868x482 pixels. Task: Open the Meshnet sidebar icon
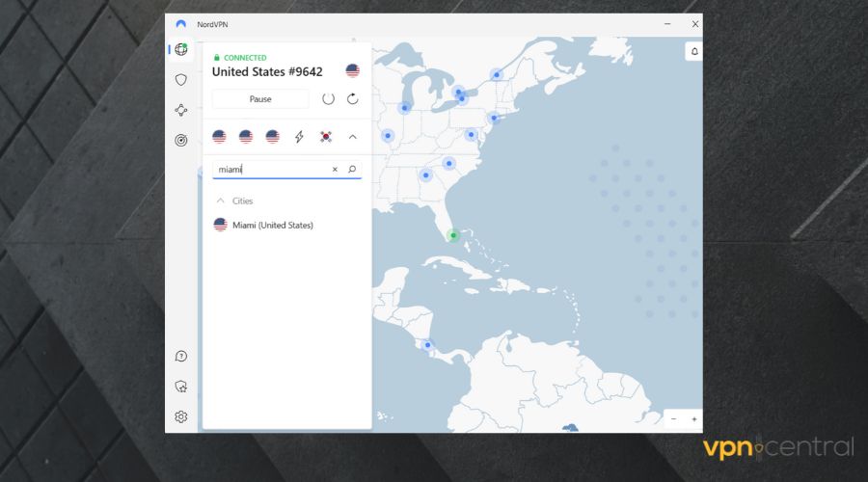pos(181,110)
